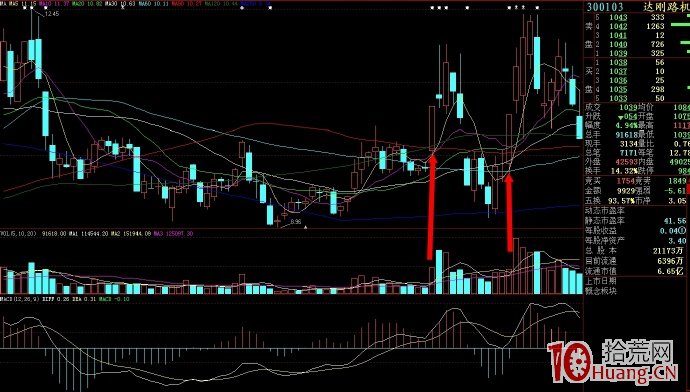The image size is (690, 392).
Task: Select sell-5 price 1043
Action: pos(618,17)
